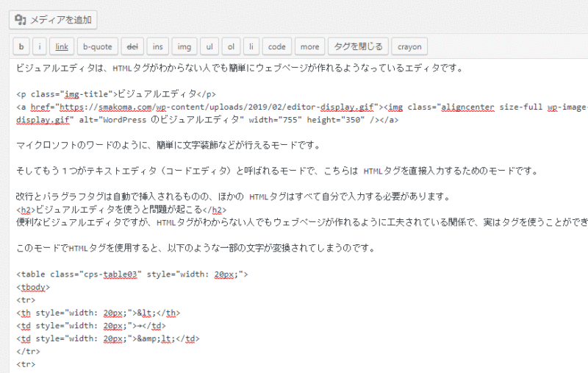Click the </tr> closing tag line
Screen dimensions: 588x373
point(28,352)
